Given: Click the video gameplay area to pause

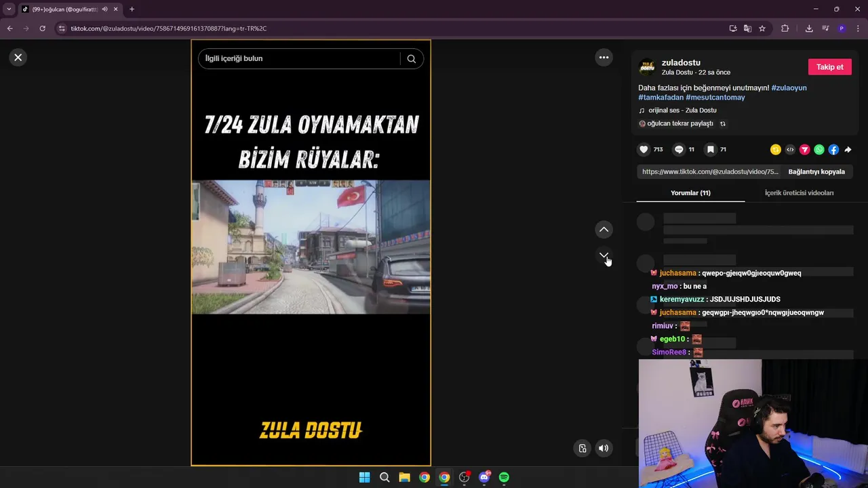Looking at the screenshot, I should pos(311,247).
